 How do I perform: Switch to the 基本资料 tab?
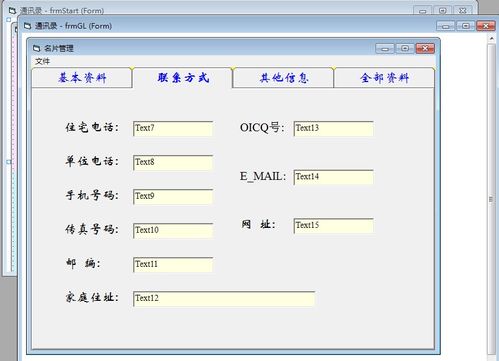click(82, 78)
